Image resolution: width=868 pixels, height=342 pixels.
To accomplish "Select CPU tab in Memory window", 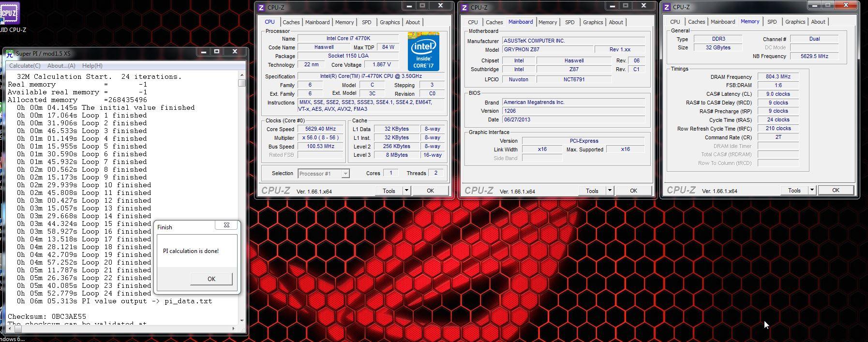I will click(675, 22).
